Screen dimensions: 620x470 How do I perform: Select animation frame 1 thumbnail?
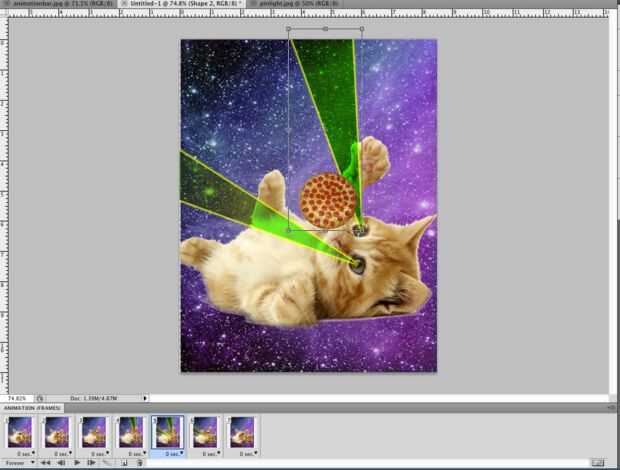(x=20, y=432)
